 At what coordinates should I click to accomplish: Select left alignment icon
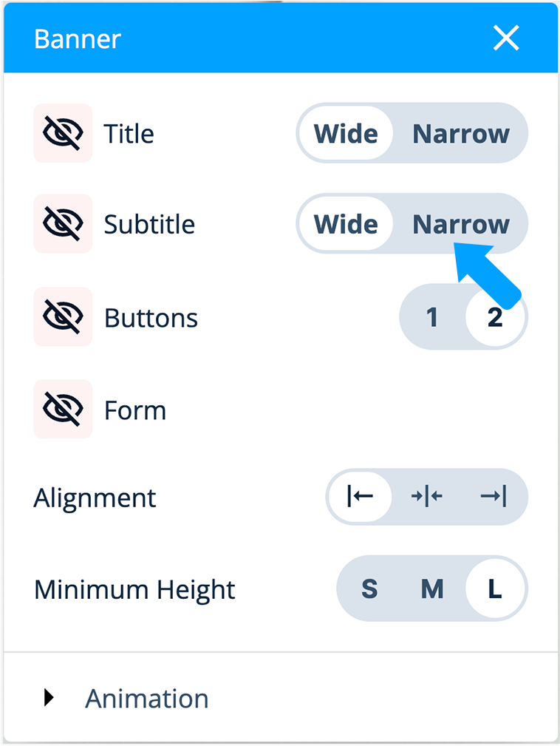[360, 497]
